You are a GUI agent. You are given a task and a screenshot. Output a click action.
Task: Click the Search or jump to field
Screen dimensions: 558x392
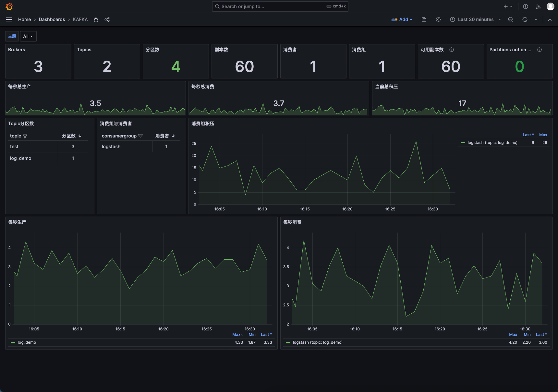coord(280,6)
